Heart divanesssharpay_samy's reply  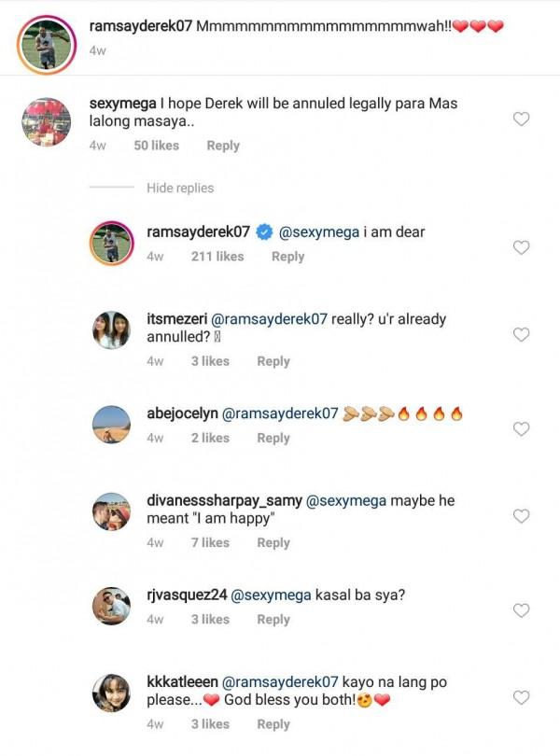pos(523,516)
